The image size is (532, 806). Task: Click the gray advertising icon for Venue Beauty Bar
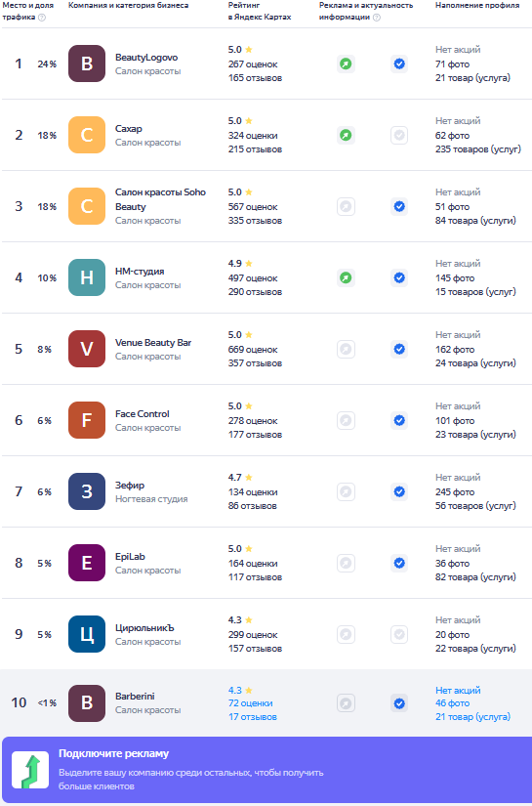347,349
